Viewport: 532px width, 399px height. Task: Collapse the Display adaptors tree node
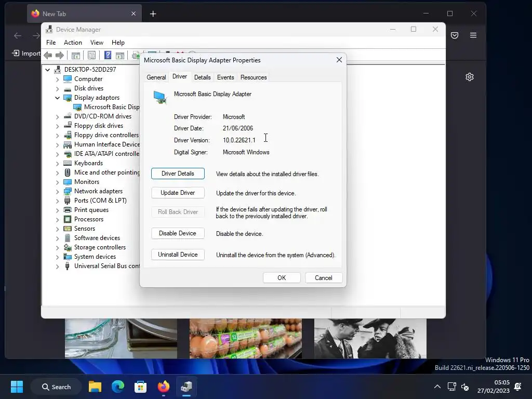(x=57, y=98)
